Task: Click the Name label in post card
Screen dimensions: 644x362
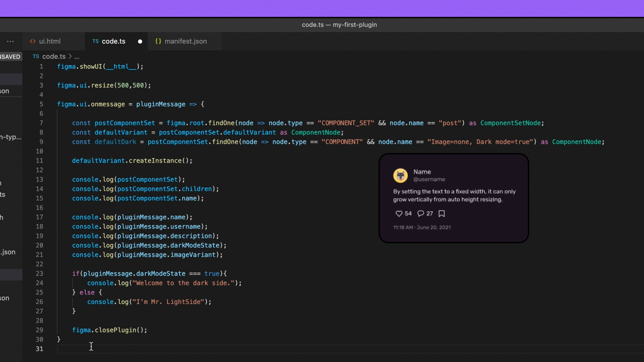Action: pyautogui.click(x=422, y=172)
